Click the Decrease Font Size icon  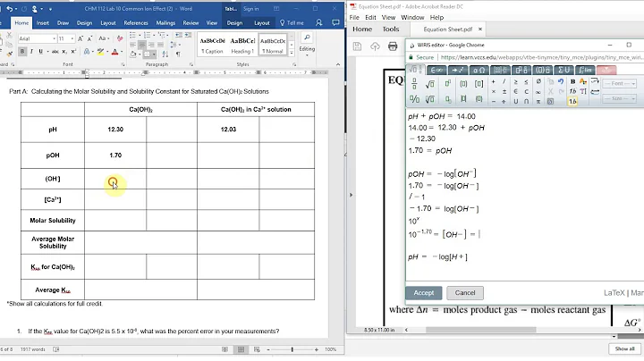click(89, 38)
